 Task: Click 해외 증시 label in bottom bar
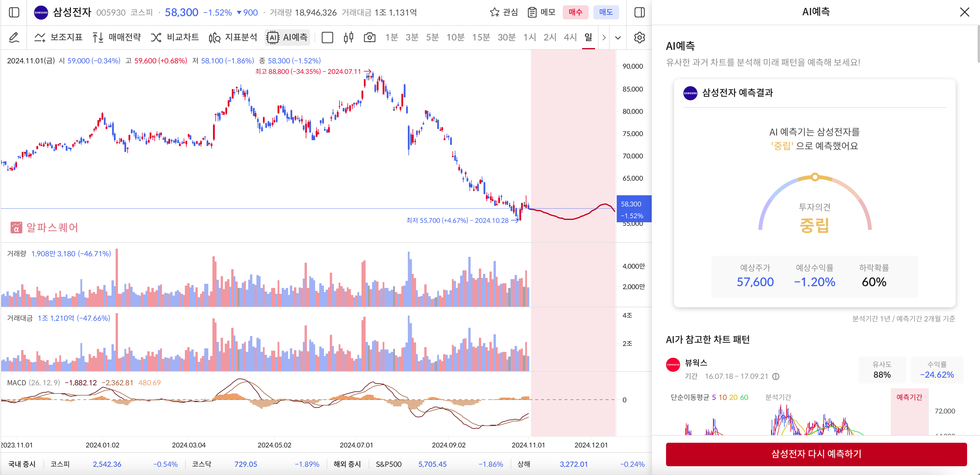click(347, 464)
